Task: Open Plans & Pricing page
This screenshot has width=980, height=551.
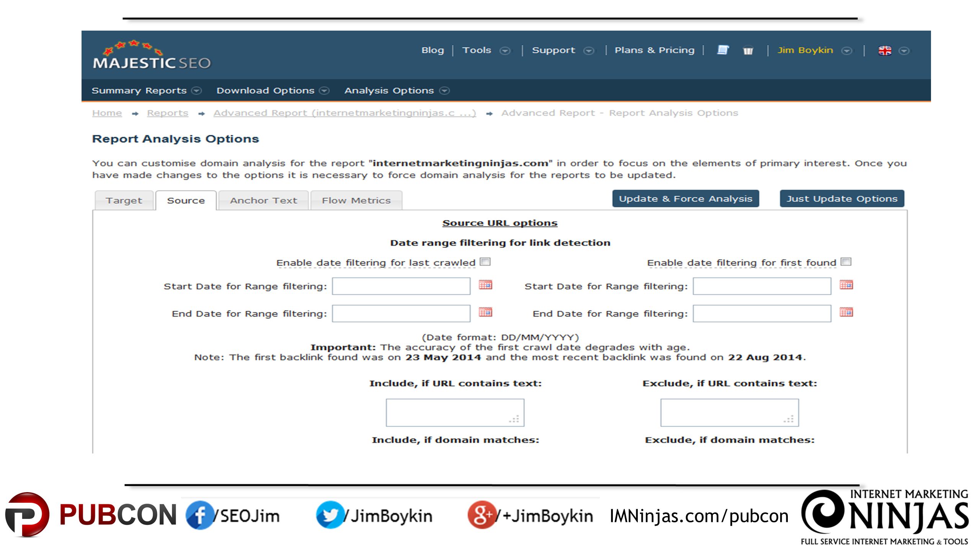Action: [x=654, y=50]
